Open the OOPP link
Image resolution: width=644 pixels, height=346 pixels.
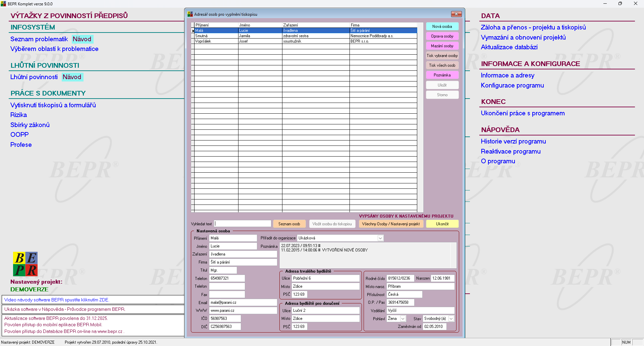coord(19,135)
